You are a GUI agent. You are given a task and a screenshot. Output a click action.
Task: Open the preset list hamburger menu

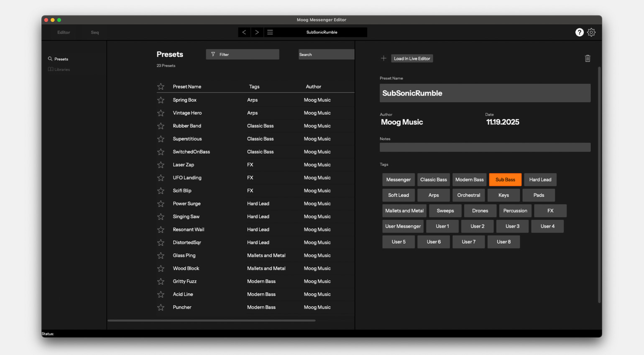point(270,32)
